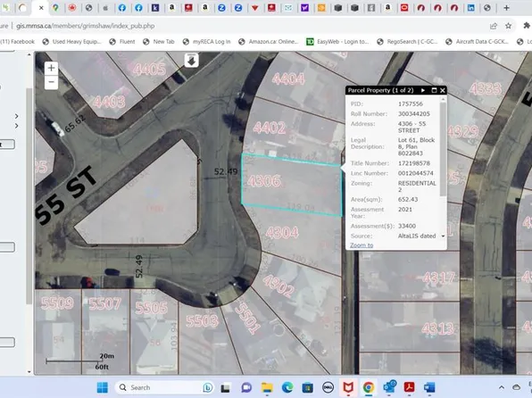532x398 pixels.
Task: Show next parcel result in Parcel Property popup
Action: [x=423, y=90]
